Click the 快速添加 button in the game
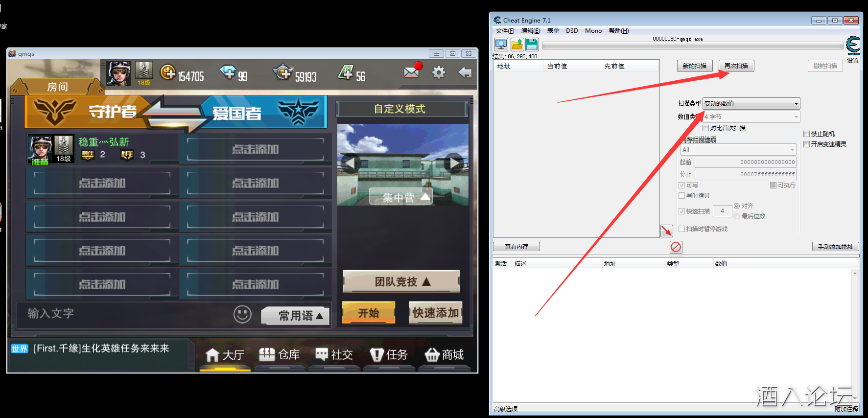 pos(436,313)
